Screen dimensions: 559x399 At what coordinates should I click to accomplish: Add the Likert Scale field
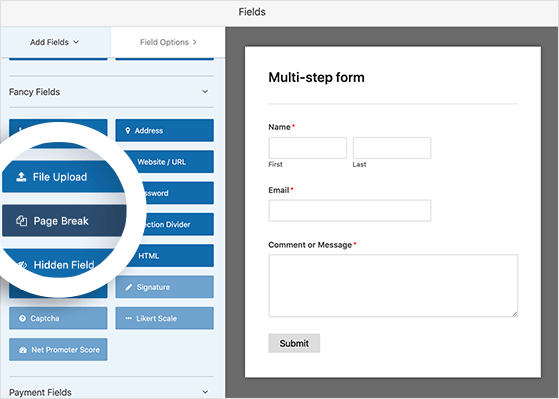(x=164, y=318)
